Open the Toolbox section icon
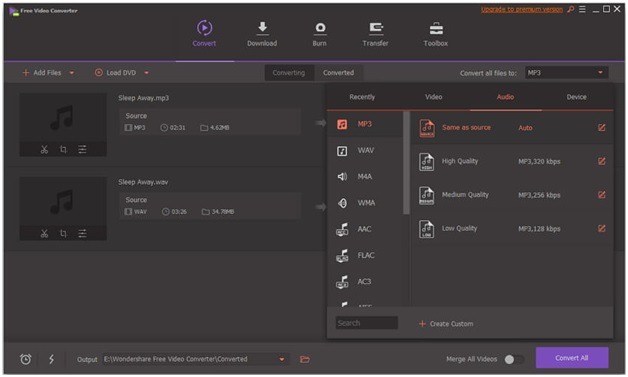This screenshot has width=628, height=377. [436, 28]
